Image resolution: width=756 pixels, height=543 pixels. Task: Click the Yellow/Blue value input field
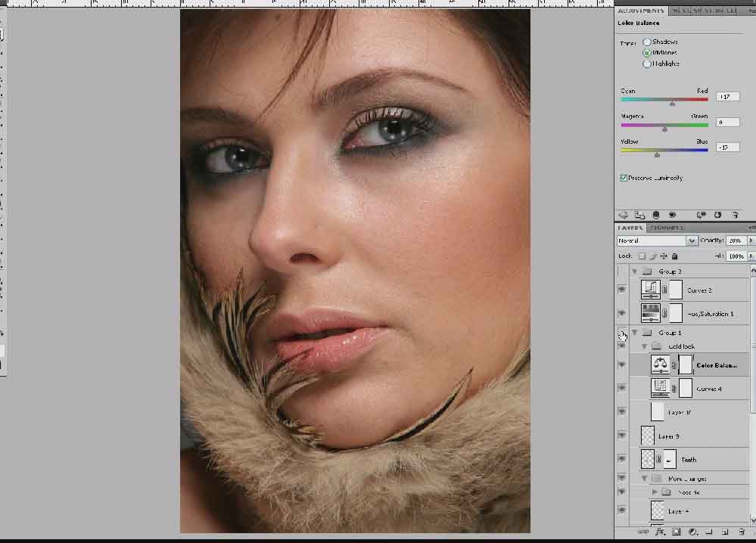click(x=728, y=147)
